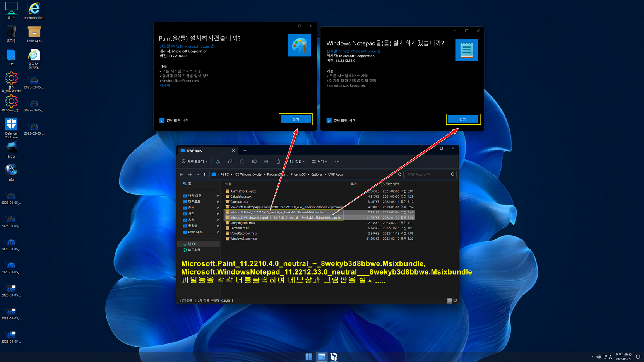Click 설치 button in Windows Notepad installer
Screen dimensions: 644x362
[x=463, y=120]
